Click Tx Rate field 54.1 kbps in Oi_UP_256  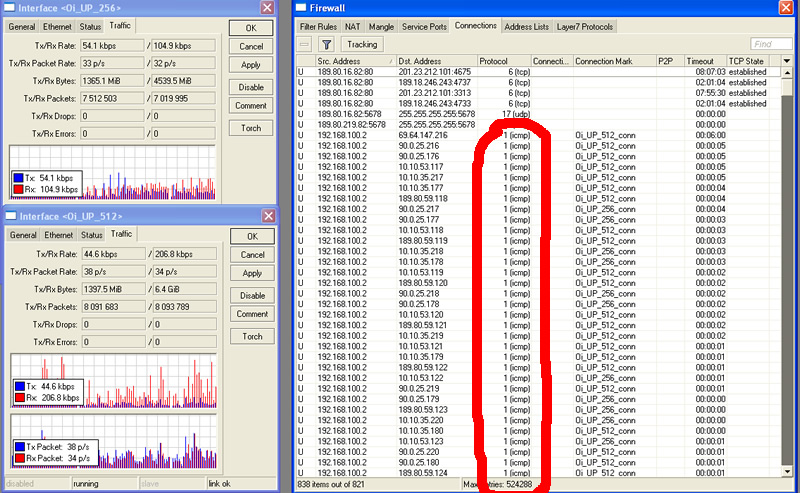112,45
